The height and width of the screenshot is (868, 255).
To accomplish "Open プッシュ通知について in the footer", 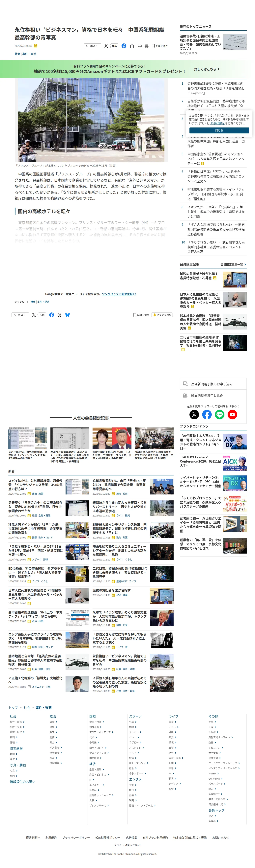I will click(127, 845).
